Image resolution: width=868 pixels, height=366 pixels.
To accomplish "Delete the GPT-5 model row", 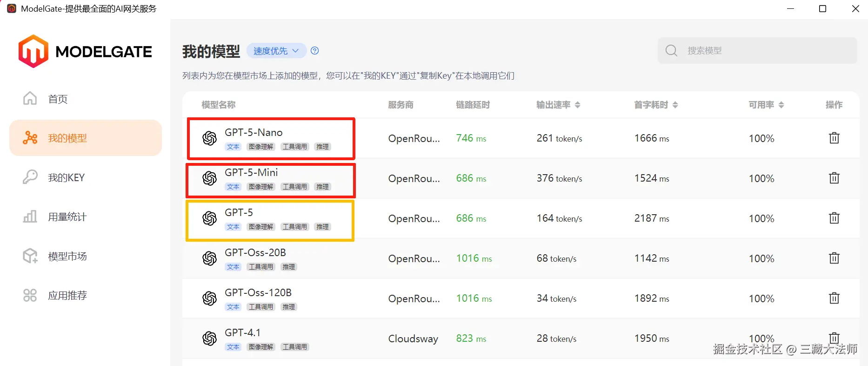I will (834, 218).
